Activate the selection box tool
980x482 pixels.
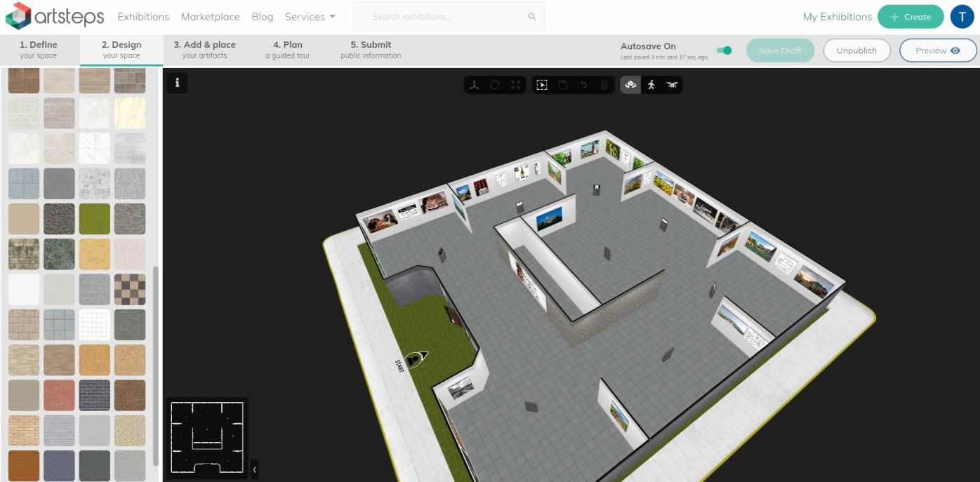click(542, 85)
